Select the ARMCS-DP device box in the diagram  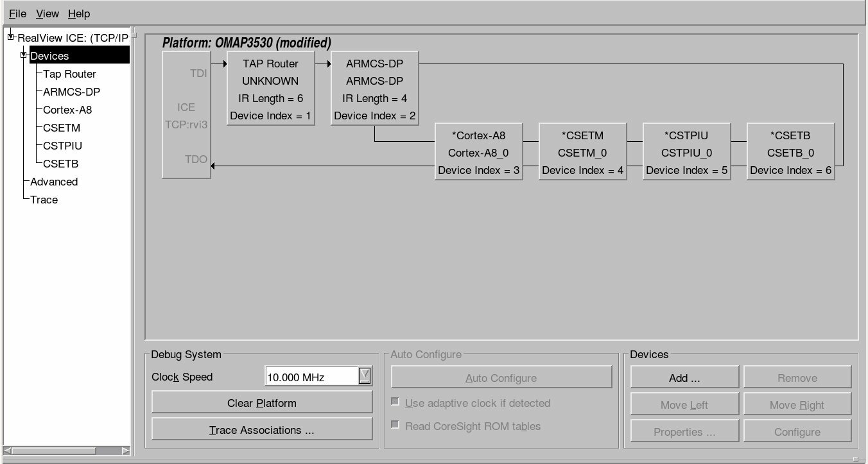pyautogui.click(x=374, y=89)
